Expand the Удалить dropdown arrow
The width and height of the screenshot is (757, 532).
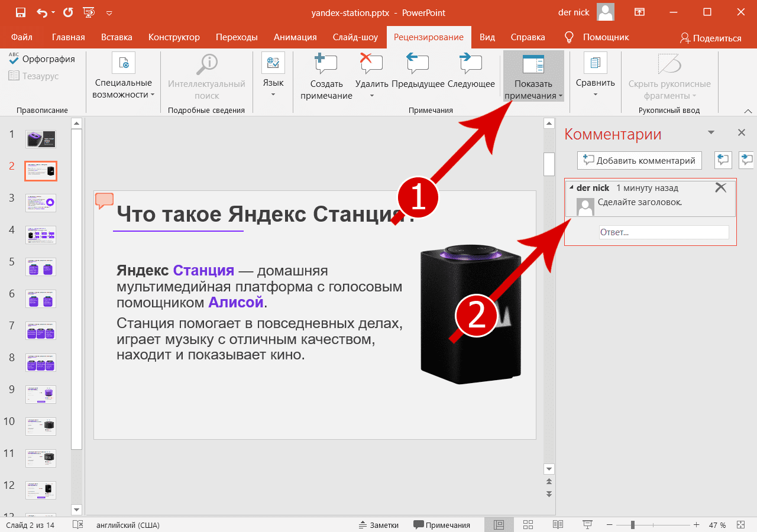372,95
